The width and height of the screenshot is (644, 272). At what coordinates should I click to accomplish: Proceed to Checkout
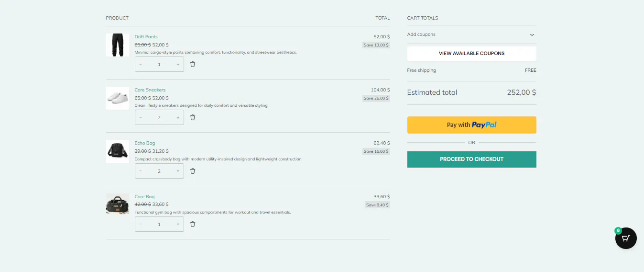(471, 159)
